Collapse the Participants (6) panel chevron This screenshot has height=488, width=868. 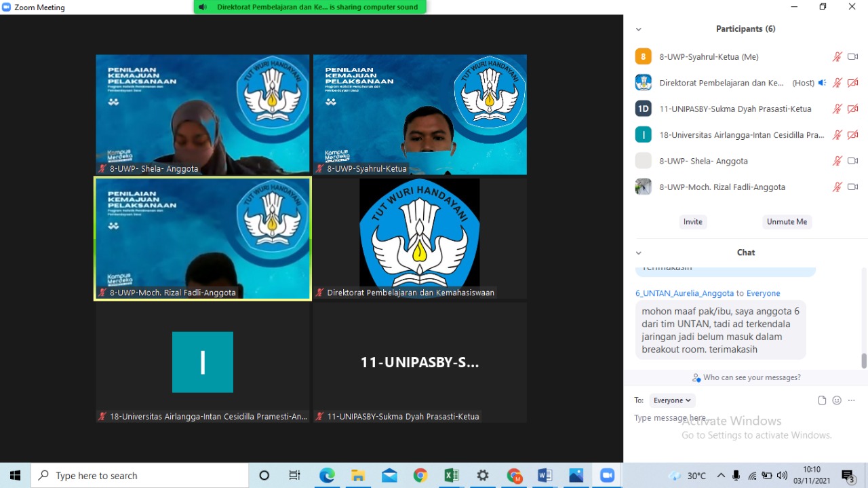[x=638, y=29]
